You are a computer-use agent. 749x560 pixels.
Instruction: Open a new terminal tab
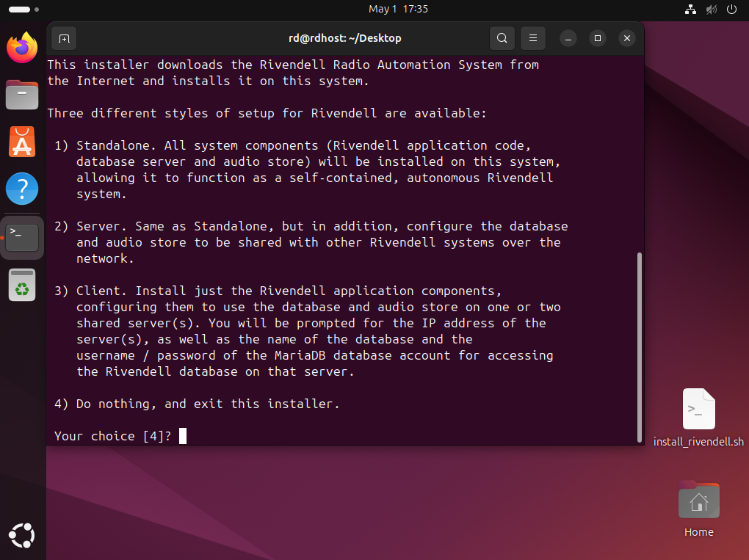[x=64, y=38]
